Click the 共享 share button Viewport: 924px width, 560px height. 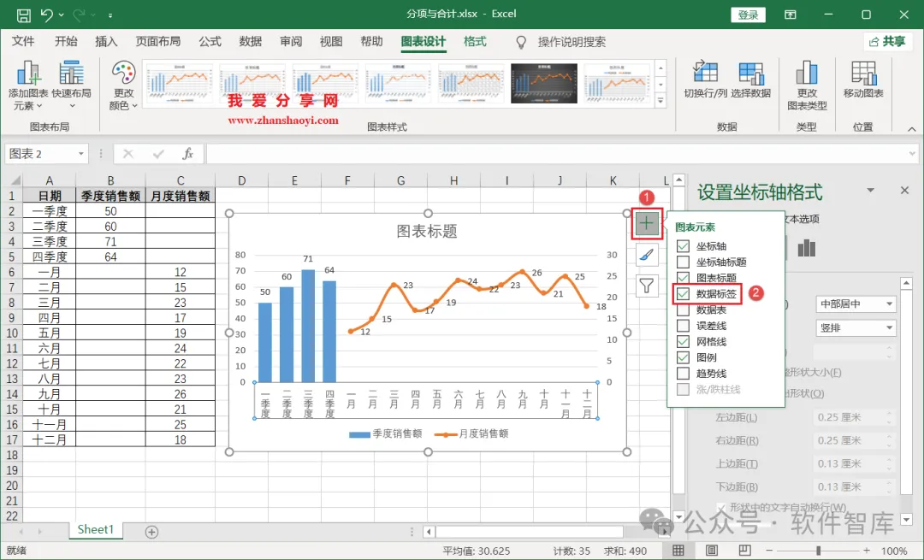pyautogui.click(x=887, y=41)
